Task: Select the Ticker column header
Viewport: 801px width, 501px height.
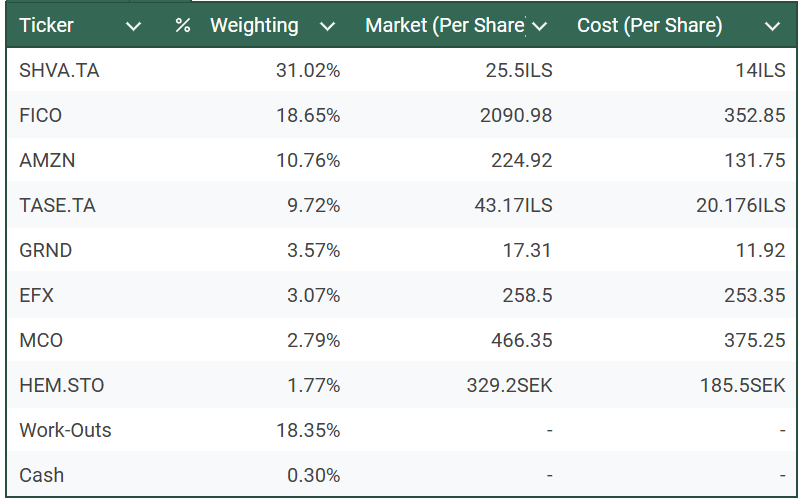Action: (x=46, y=25)
